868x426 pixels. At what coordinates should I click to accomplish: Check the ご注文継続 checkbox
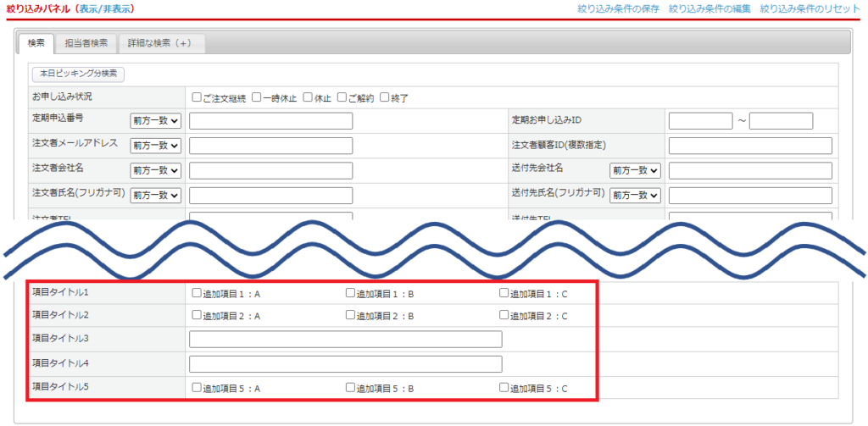pyautogui.click(x=197, y=97)
